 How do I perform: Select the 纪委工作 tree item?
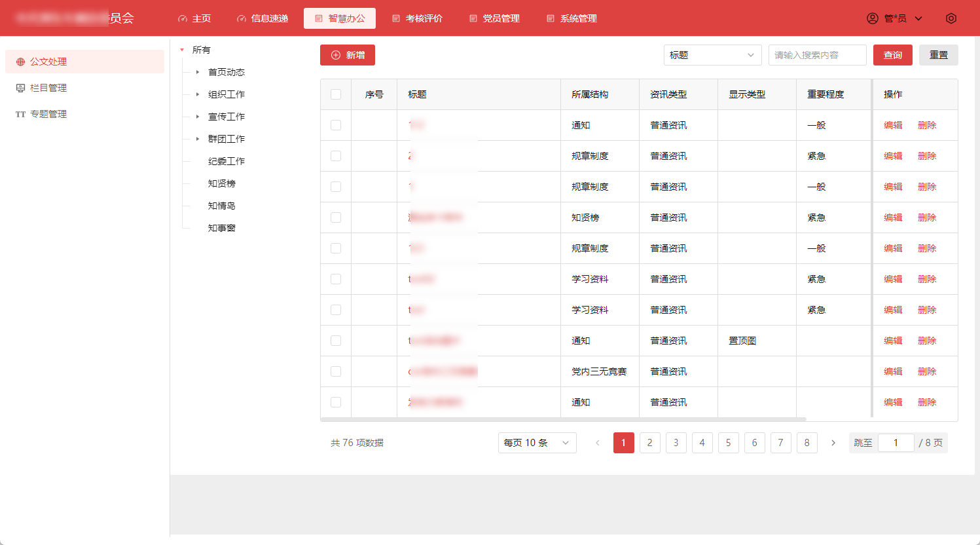(227, 161)
